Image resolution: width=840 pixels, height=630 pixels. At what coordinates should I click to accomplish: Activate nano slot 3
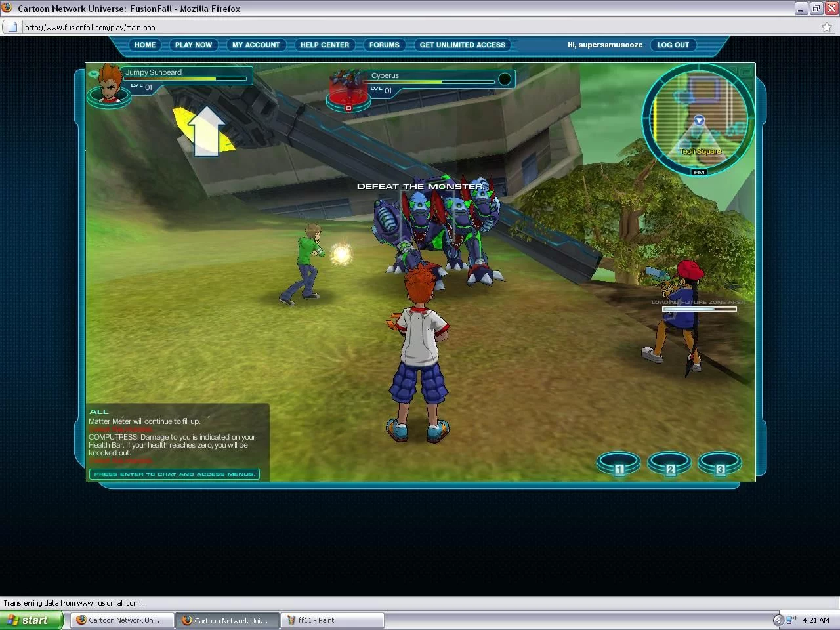coord(720,463)
